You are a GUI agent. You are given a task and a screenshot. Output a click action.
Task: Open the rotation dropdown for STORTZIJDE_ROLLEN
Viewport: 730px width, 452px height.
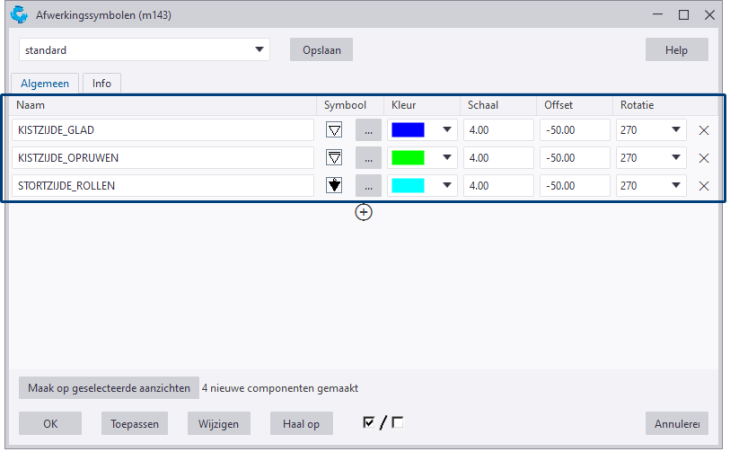click(x=676, y=186)
